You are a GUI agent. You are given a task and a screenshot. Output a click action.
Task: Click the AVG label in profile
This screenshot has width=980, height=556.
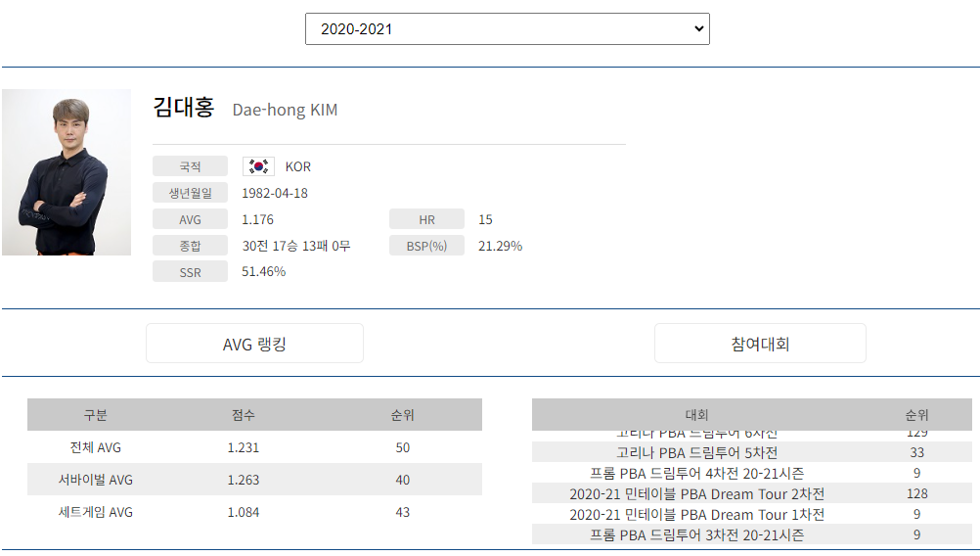190,219
